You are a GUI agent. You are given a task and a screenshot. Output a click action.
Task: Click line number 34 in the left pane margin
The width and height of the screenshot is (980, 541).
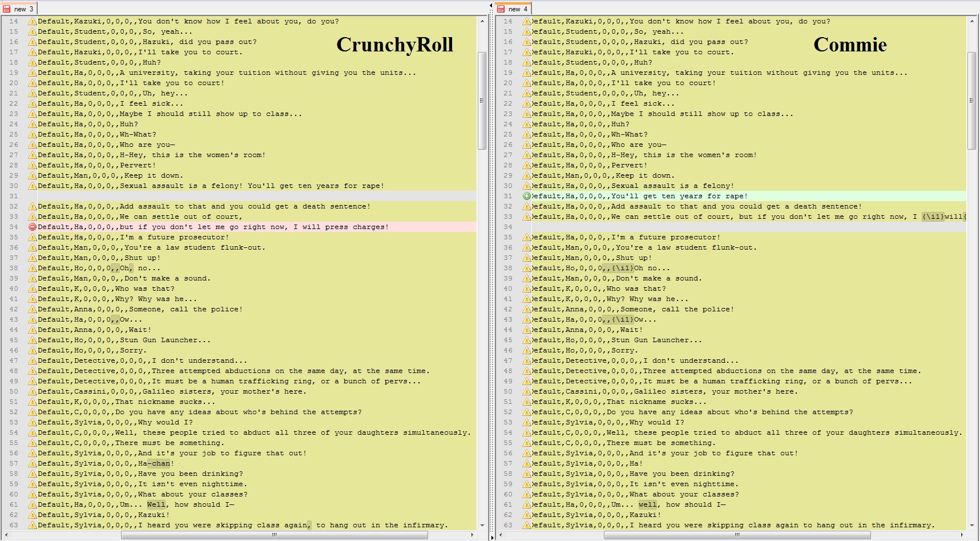click(14, 227)
